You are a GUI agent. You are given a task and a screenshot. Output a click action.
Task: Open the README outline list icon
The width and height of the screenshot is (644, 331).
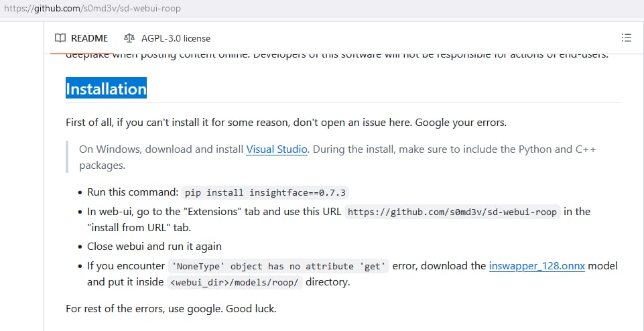(626, 38)
